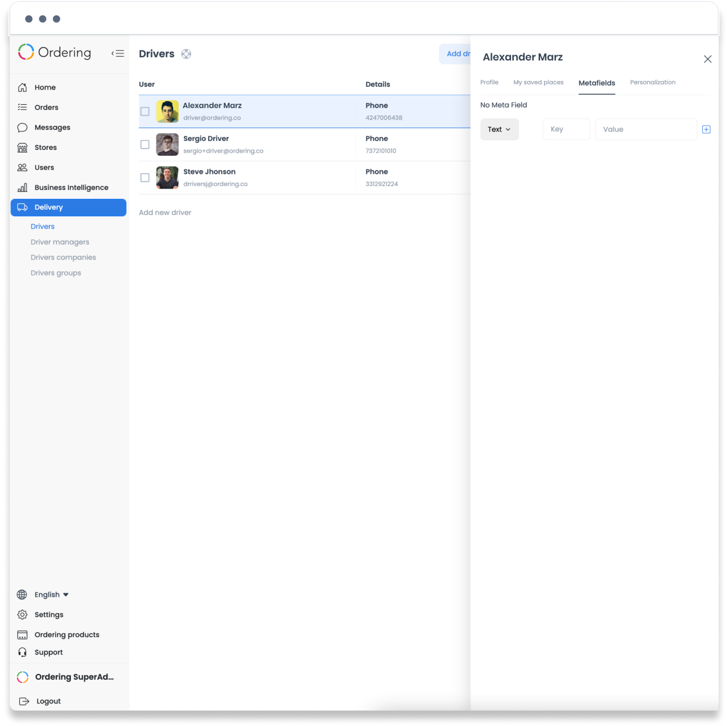Click the Support headset icon

pyautogui.click(x=23, y=652)
